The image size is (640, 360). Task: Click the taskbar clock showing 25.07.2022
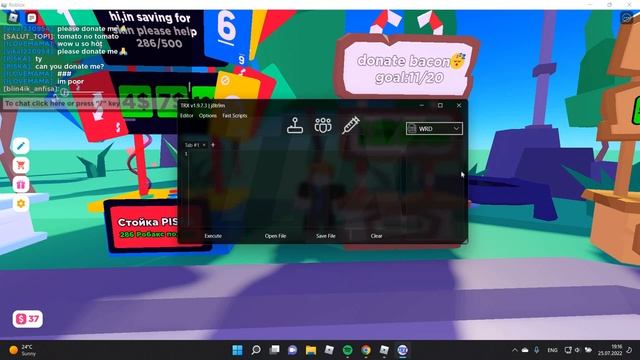(x=611, y=350)
